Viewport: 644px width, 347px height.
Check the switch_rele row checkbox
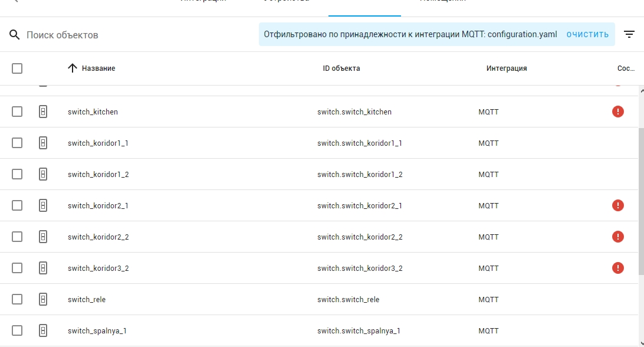(x=17, y=299)
